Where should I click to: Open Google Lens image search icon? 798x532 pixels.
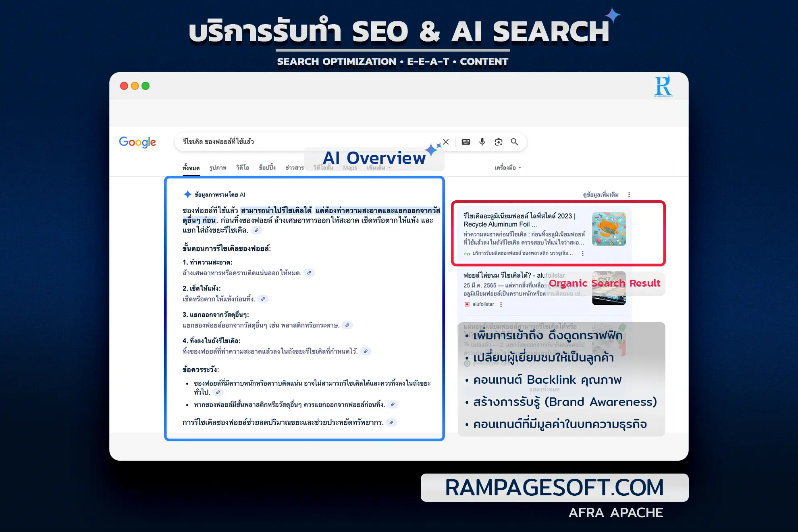click(499, 142)
